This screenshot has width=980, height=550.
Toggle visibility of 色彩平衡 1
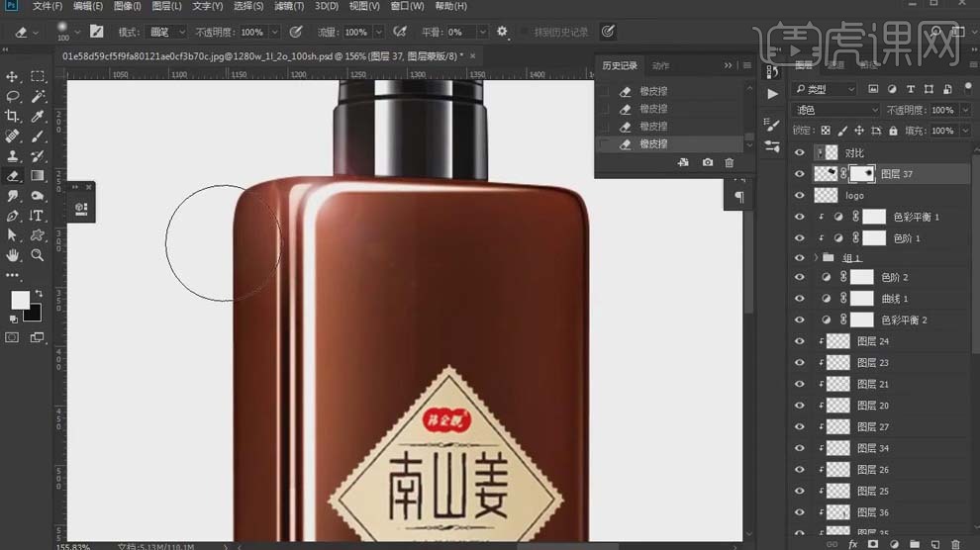pyautogui.click(x=800, y=217)
